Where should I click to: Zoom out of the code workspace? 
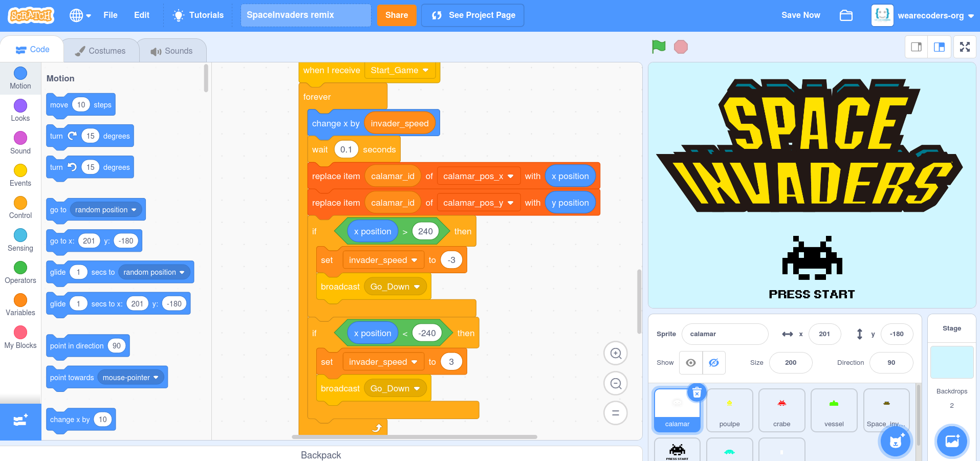click(x=616, y=384)
